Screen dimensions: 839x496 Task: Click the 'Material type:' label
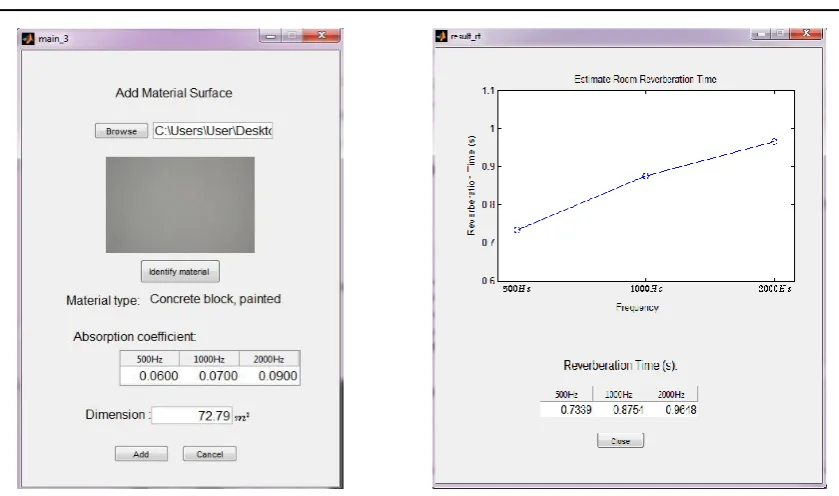(x=103, y=301)
